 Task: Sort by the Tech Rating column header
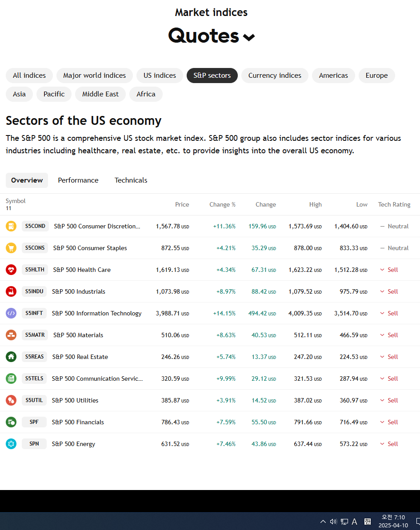coord(394,204)
